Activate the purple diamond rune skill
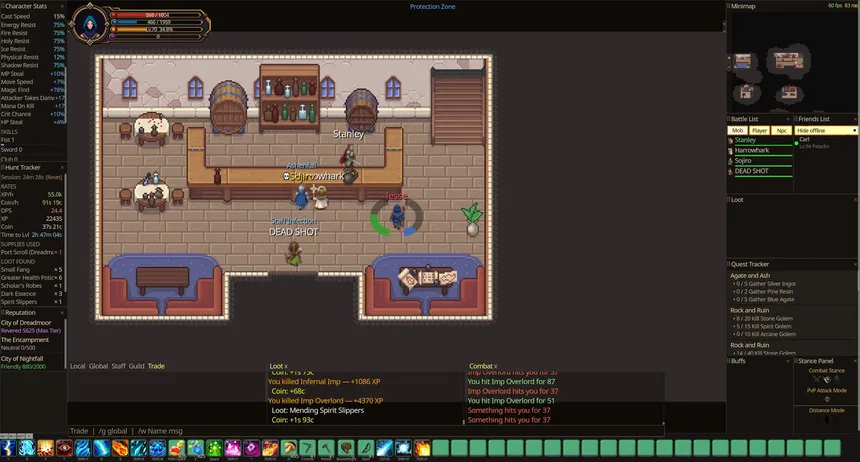The width and height of the screenshot is (860, 462). (252, 448)
